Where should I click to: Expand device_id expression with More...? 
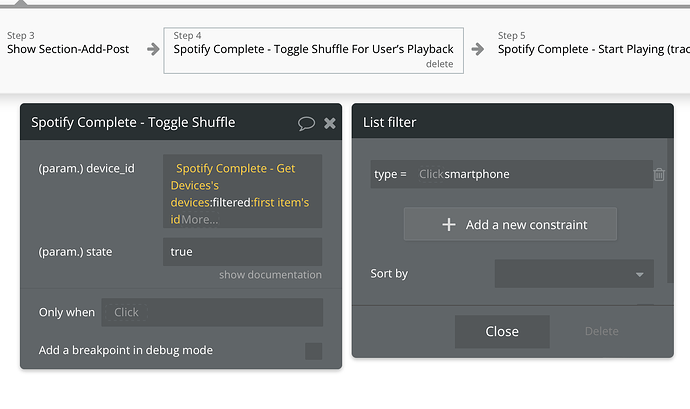200,219
